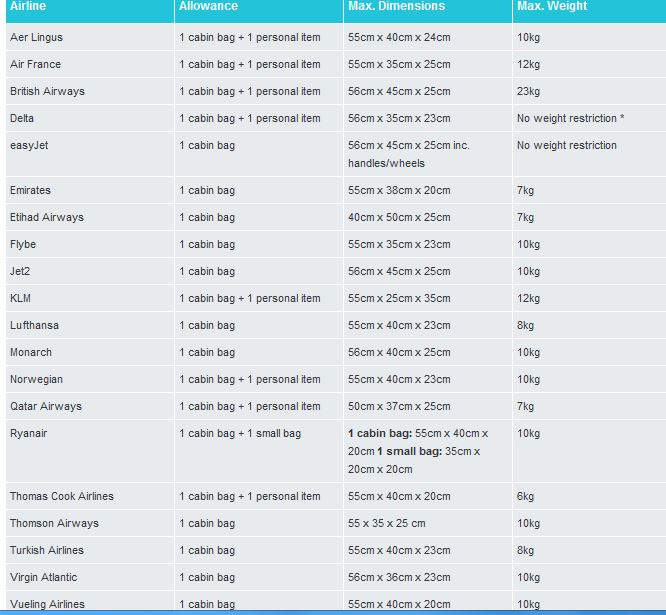Image resolution: width=666 pixels, height=615 pixels.
Task: Click Thomas Cook allowance cabin bag + personal item
Action: 259,496
